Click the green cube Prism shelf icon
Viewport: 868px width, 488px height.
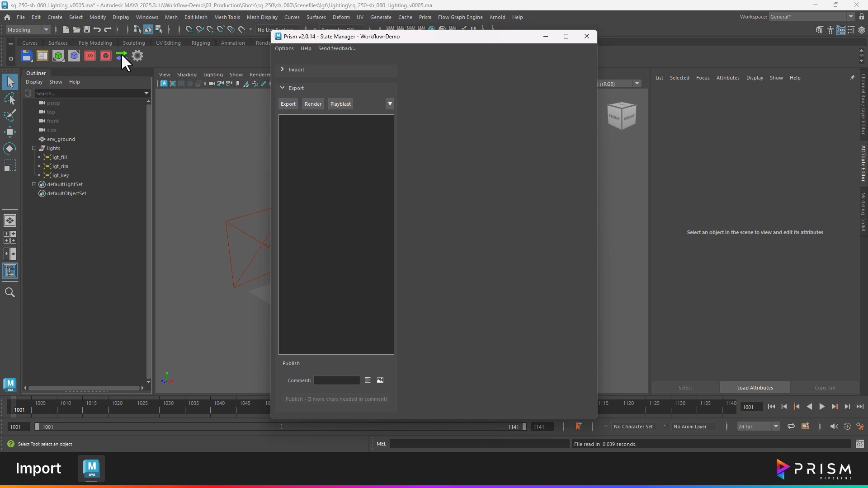pyautogui.click(x=58, y=56)
